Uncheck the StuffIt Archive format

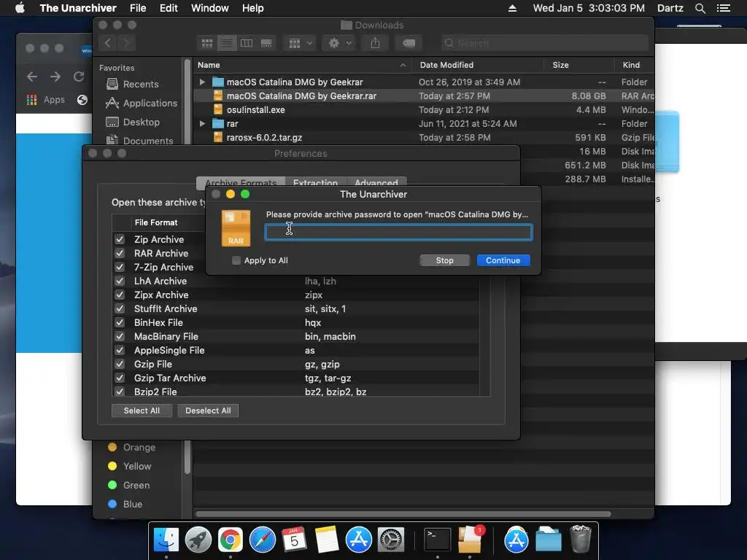[120, 308]
